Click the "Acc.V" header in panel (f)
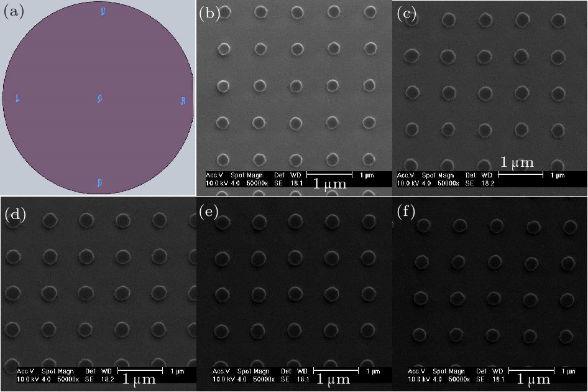This screenshot has height=392, width=588. point(416,371)
